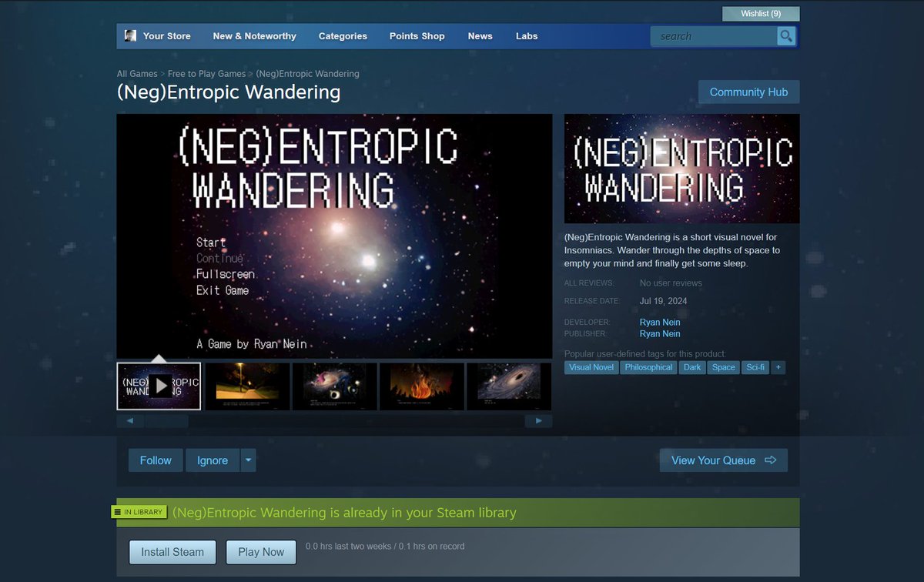Add more tags with the plus button
This screenshot has height=582, width=924.
click(778, 367)
